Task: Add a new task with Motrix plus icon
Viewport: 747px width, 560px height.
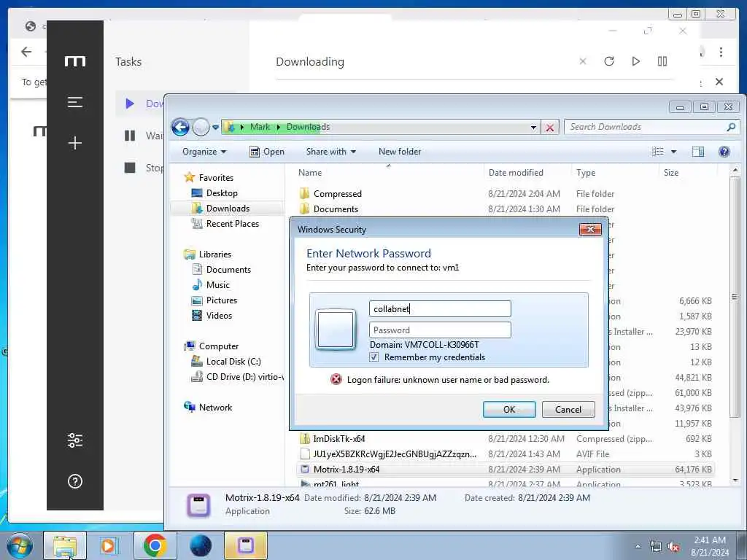Action: coord(75,143)
